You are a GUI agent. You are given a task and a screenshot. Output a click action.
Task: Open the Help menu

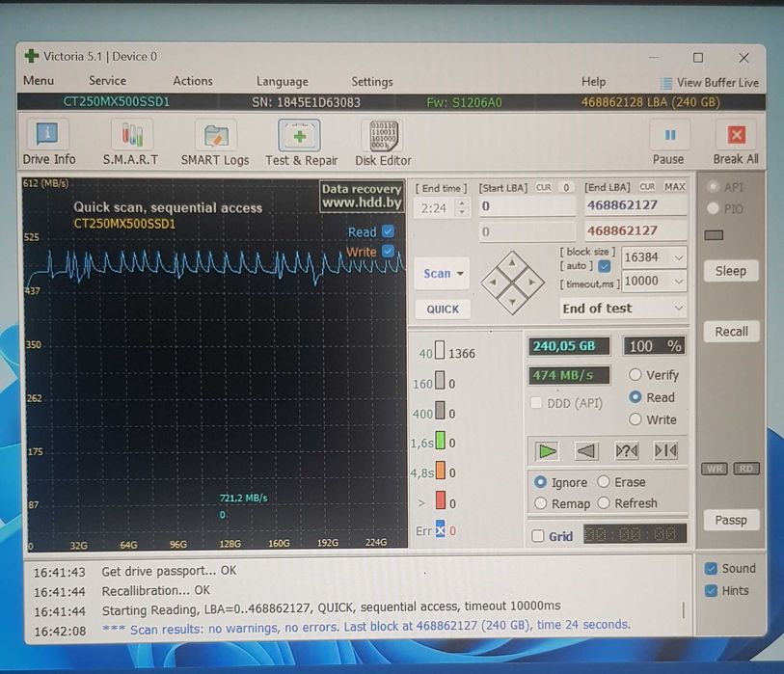(x=593, y=82)
